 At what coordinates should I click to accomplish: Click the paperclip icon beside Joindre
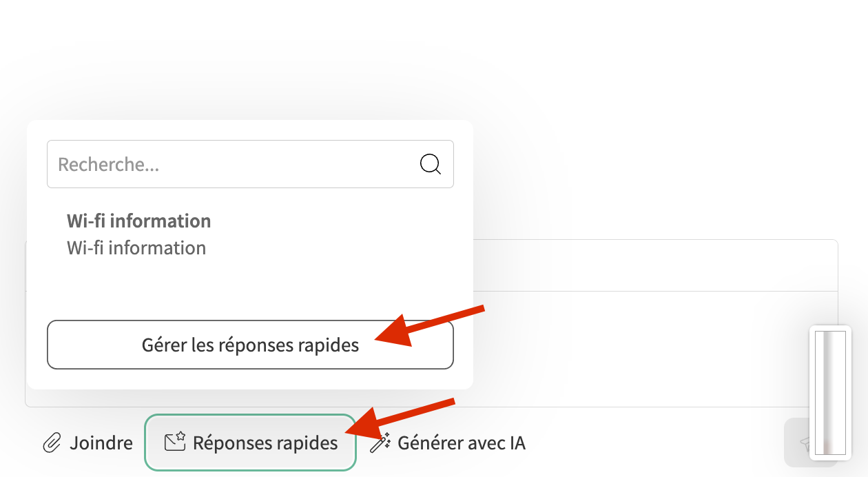[x=52, y=443]
